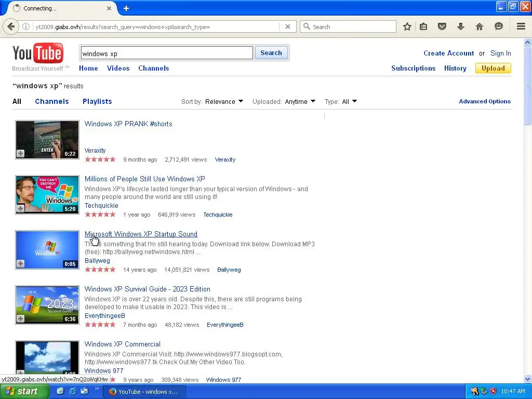Open Windows XP Commercial video title
This screenshot has height=399, width=532.
click(x=123, y=344)
